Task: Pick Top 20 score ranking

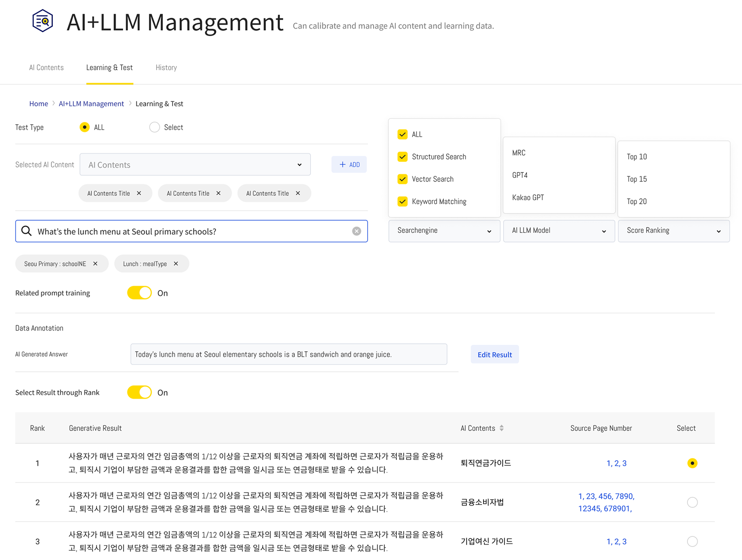Action: [636, 201]
